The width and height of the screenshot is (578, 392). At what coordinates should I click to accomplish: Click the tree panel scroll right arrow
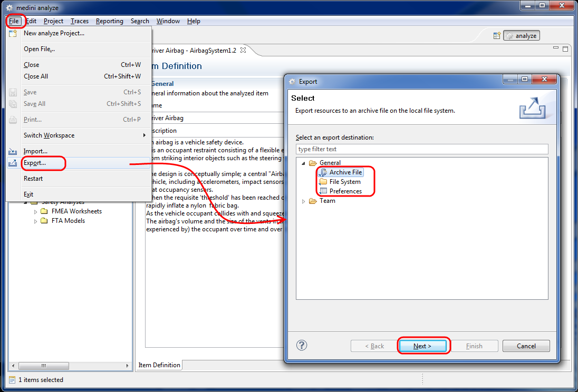point(127,366)
